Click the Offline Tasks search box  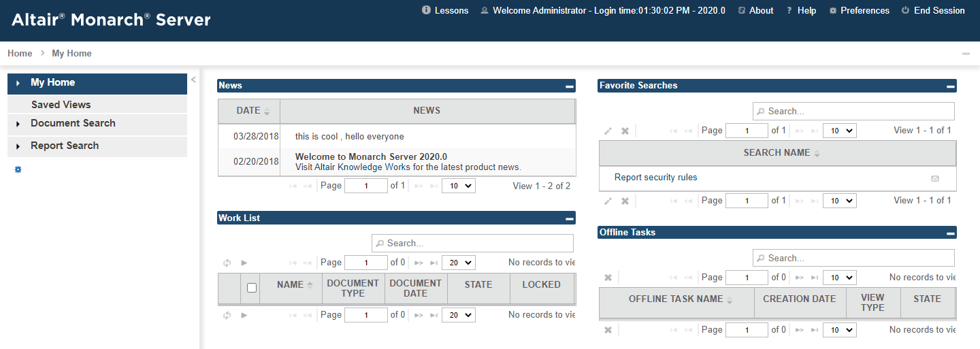[853, 258]
